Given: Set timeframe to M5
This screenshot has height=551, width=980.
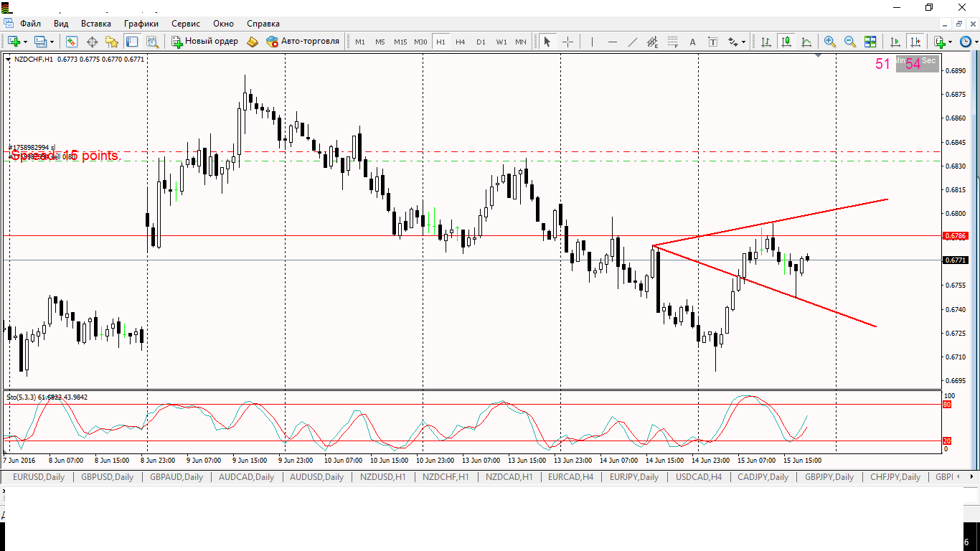Looking at the screenshot, I should [380, 42].
